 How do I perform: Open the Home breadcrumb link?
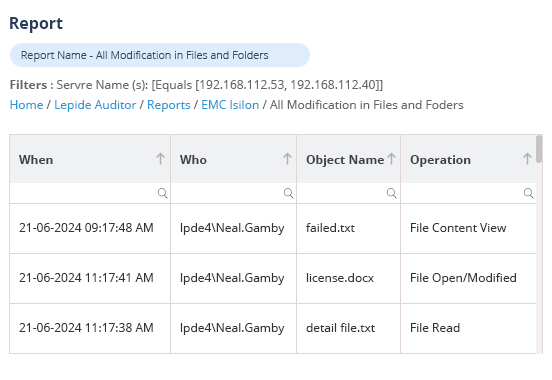tap(26, 105)
